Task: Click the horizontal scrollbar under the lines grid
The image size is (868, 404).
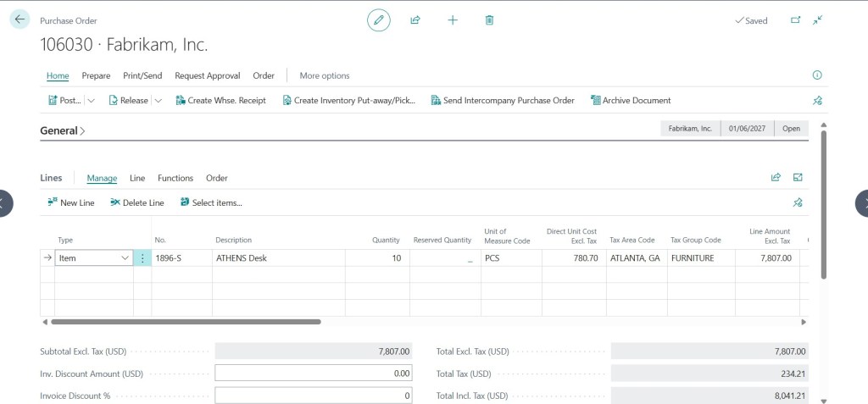Action: tap(186, 322)
